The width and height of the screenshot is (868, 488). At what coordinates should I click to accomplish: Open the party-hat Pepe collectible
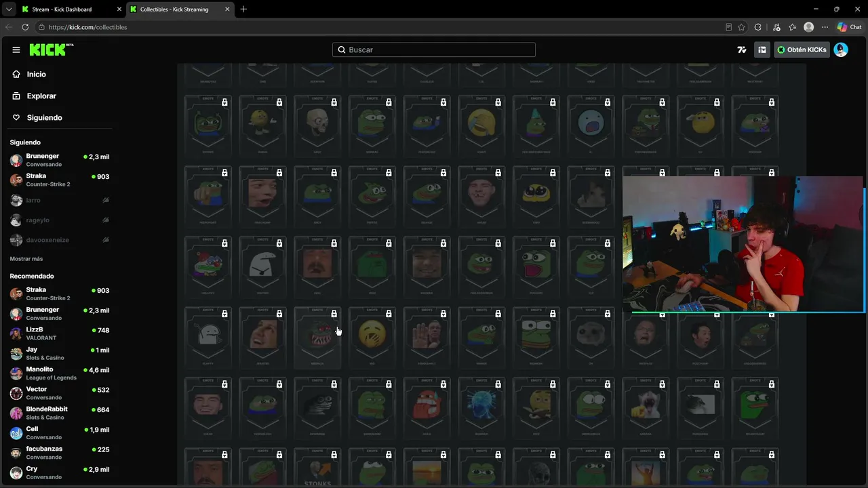(536, 126)
